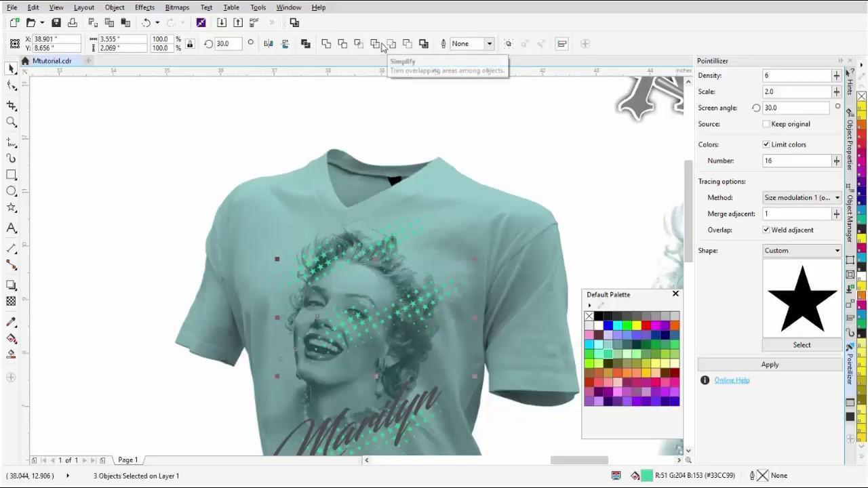Select the Star polygon tool

(x=12, y=208)
